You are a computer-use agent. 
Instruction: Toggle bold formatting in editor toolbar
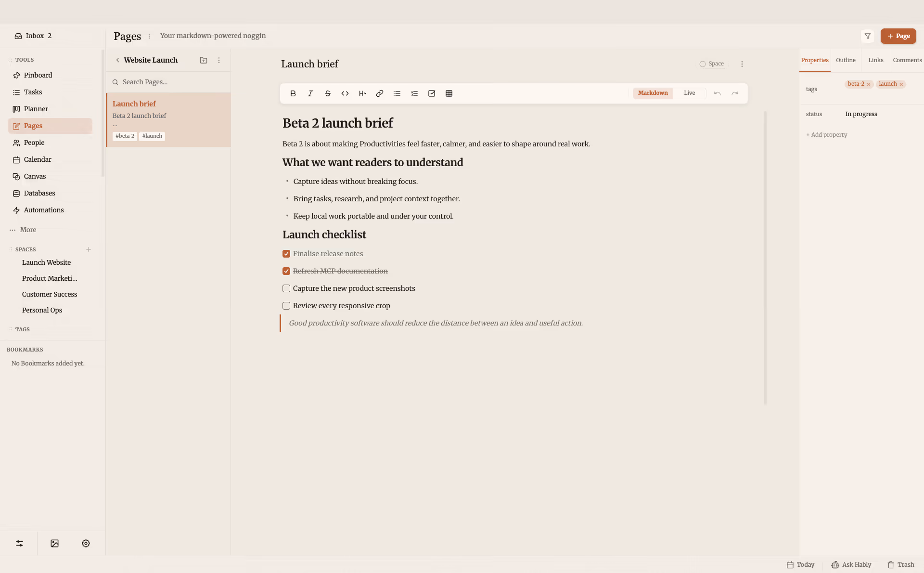(293, 93)
